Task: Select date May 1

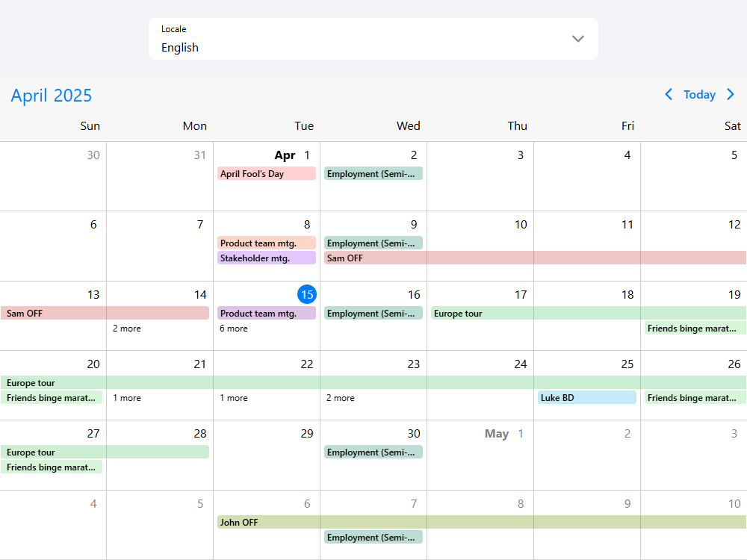Action: 520,435
